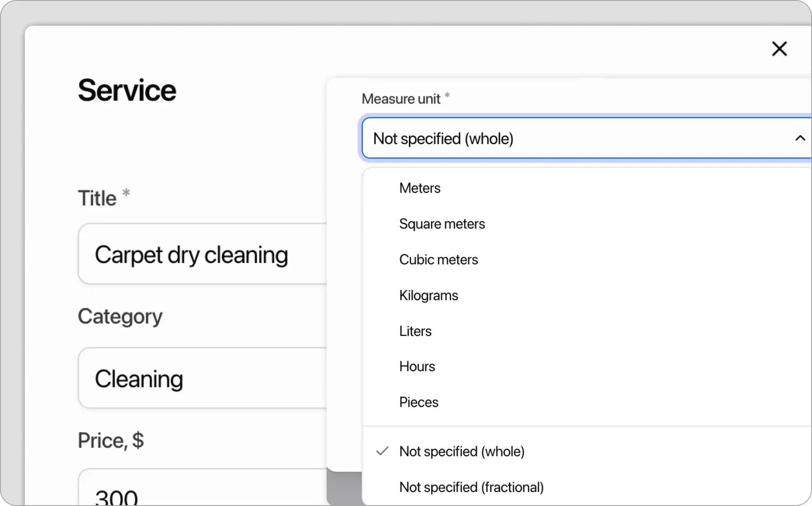Click the Price, $ label

(111, 440)
